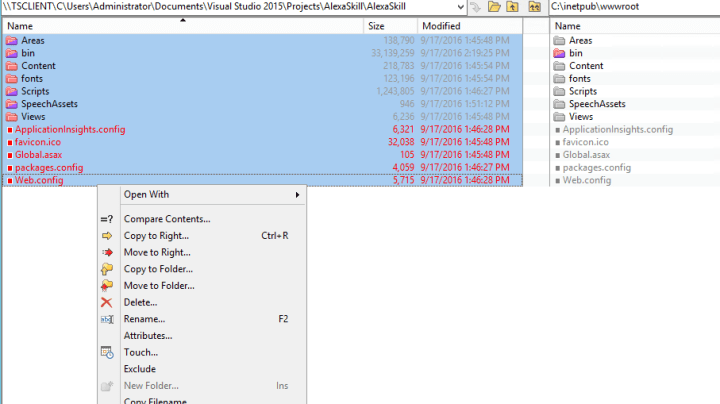Screen dimensions: 720x404
Task: Go up one folder level
Action: 513,7
